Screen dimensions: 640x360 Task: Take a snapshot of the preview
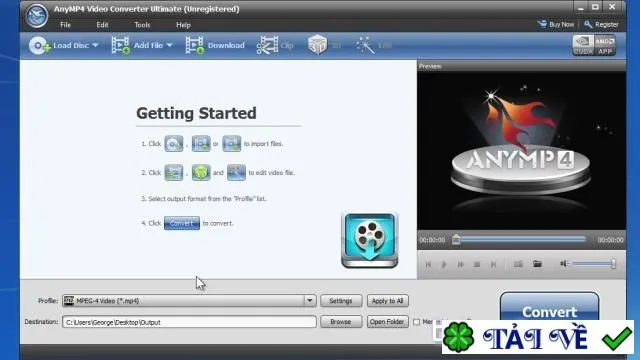pyautogui.click(x=518, y=264)
